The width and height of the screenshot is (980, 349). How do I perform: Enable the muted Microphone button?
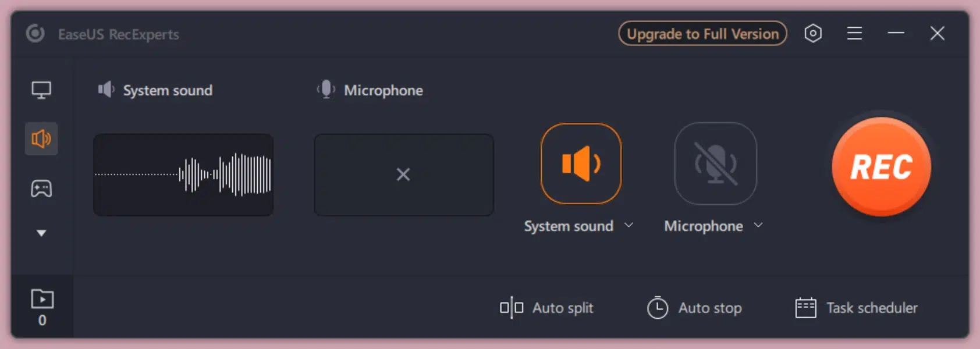(x=715, y=163)
